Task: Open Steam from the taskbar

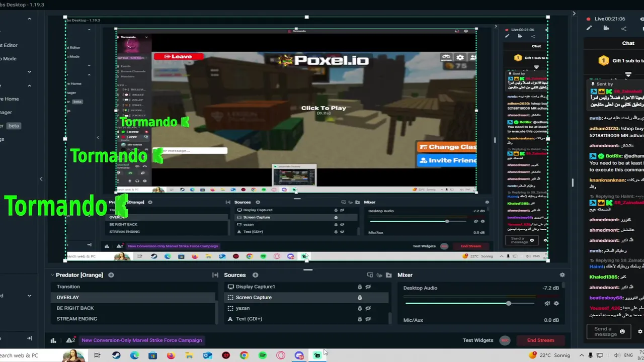Action: coord(116,355)
